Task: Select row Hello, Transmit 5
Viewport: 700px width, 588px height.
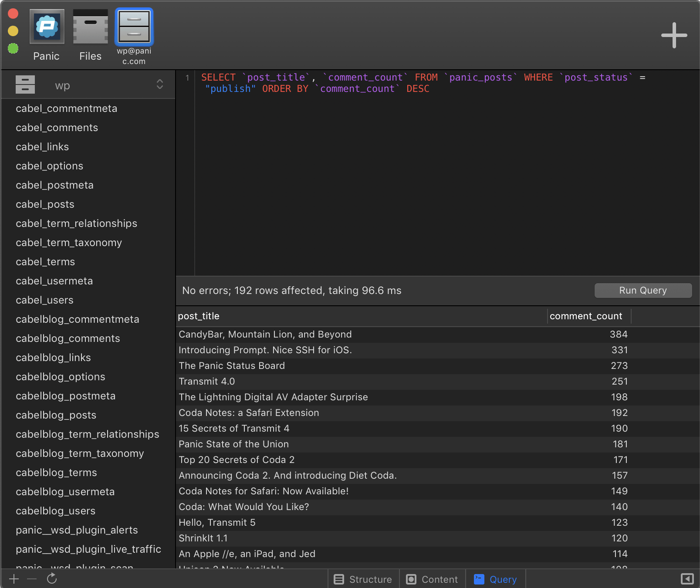Action: [438, 523]
